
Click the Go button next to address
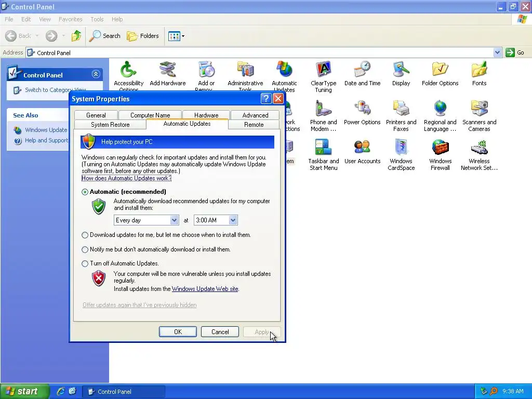click(515, 52)
